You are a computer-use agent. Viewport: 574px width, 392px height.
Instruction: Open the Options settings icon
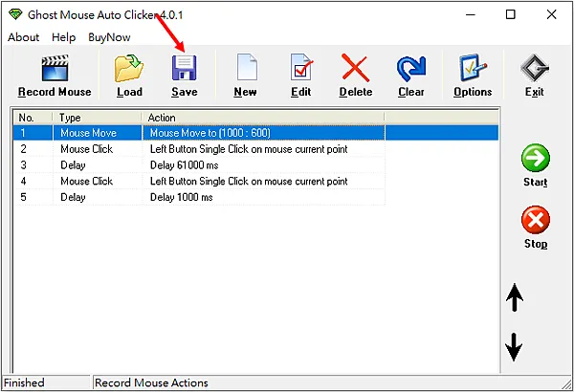point(473,68)
